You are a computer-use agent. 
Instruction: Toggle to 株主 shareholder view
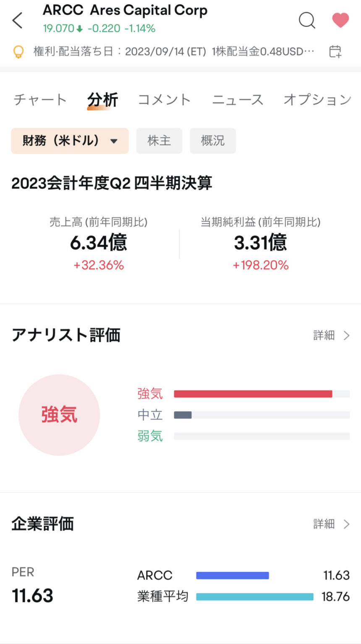tap(159, 141)
